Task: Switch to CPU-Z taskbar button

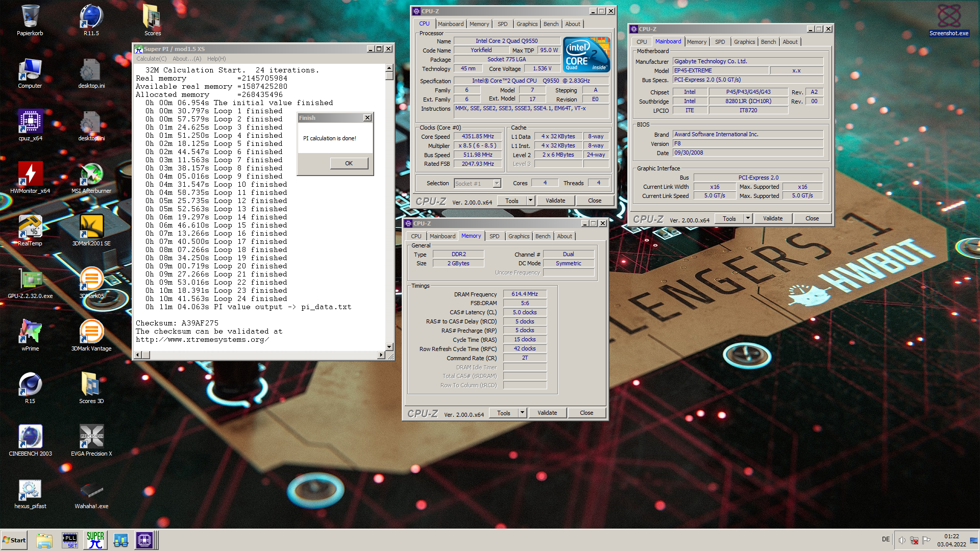Action: (x=144, y=540)
